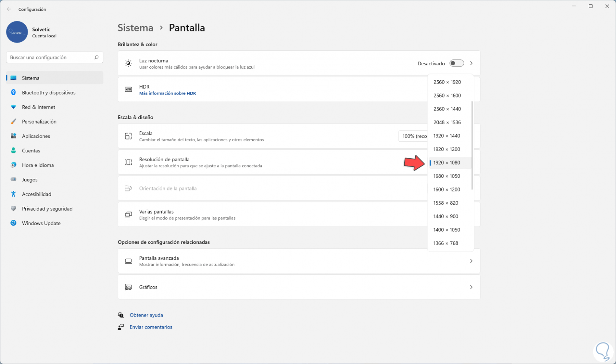Click the back arrow beside Configuración
The height and width of the screenshot is (364, 616).
click(x=9, y=9)
